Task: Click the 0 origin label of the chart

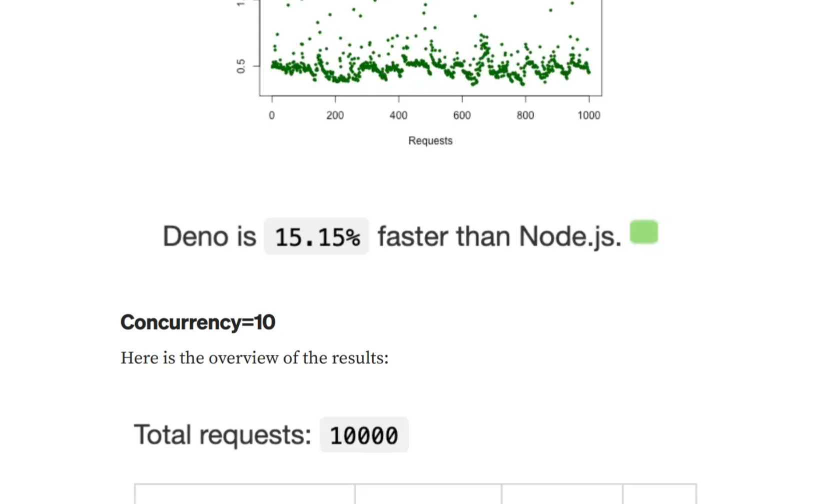Action: (272, 115)
